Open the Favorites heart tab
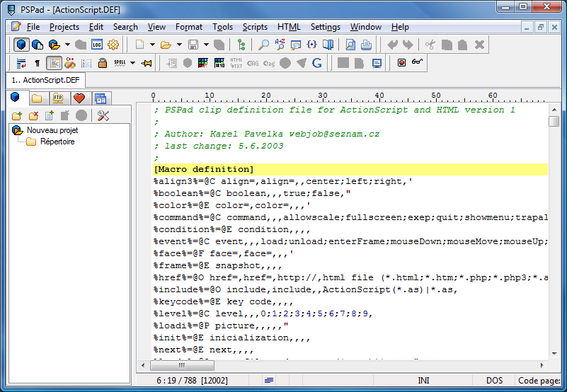This screenshot has width=567, height=392. 79,98
